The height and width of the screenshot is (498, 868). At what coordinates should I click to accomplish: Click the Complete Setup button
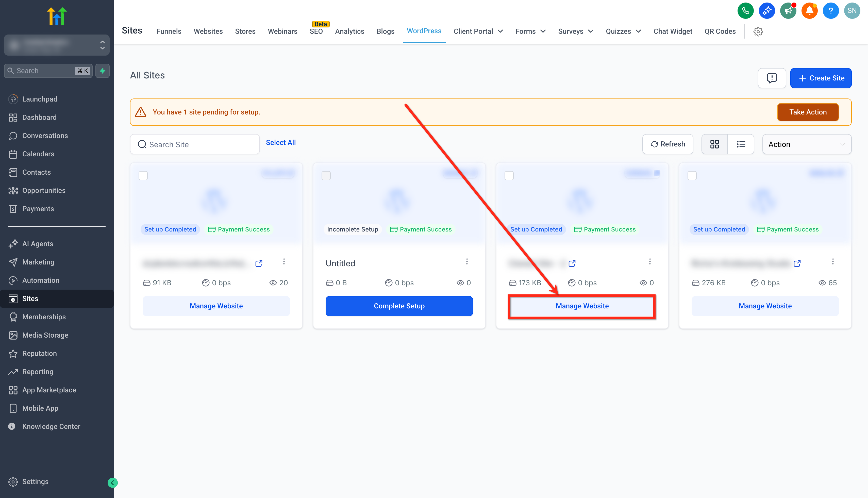coord(399,306)
